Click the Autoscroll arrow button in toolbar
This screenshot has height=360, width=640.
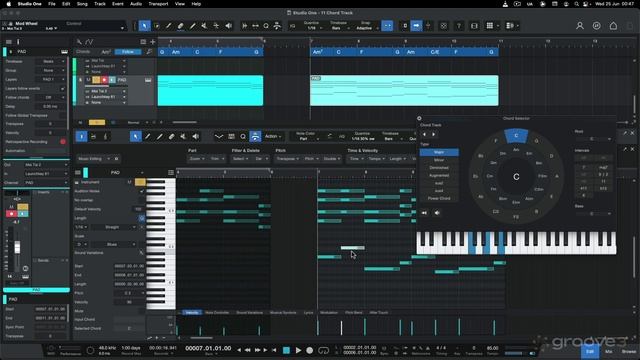click(416, 26)
